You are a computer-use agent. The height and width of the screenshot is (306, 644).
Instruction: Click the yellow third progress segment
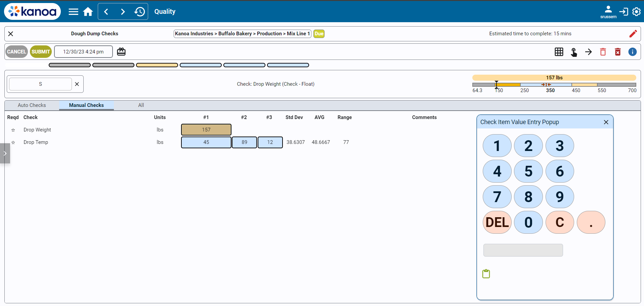[157, 65]
